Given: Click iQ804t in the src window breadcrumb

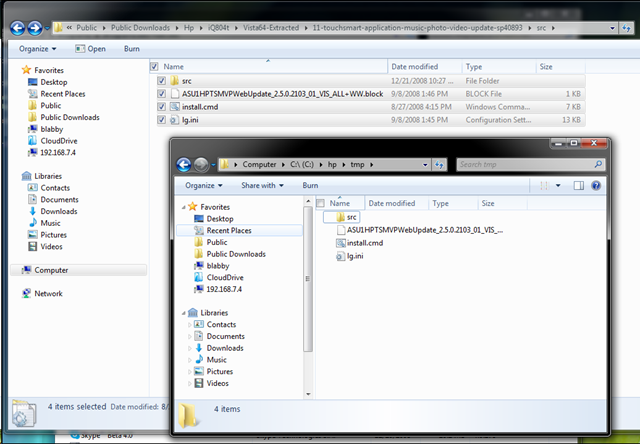Looking at the screenshot, I should tap(219, 28).
